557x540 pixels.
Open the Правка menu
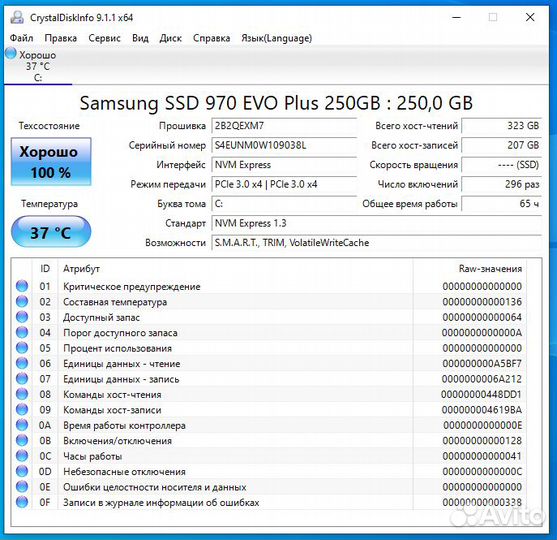tap(60, 38)
